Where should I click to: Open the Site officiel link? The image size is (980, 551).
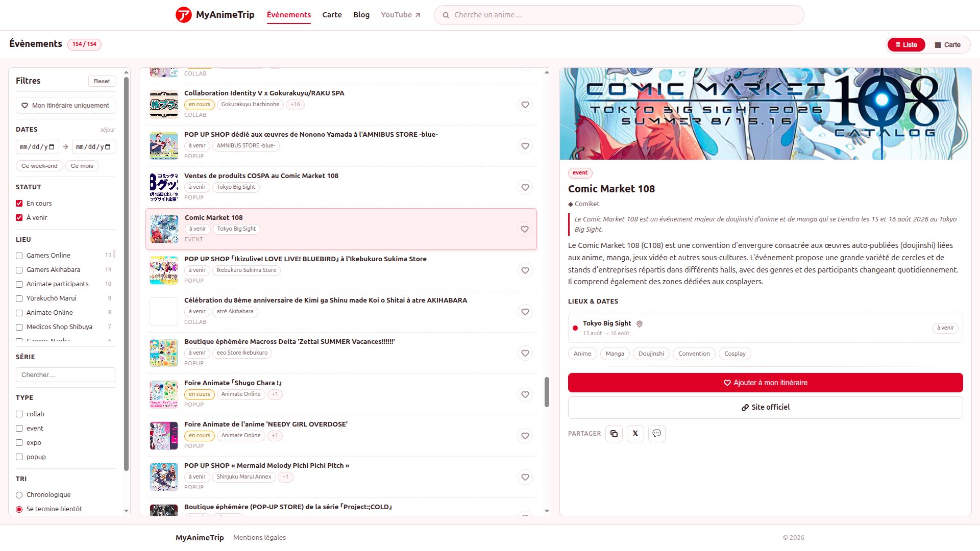pyautogui.click(x=765, y=407)
